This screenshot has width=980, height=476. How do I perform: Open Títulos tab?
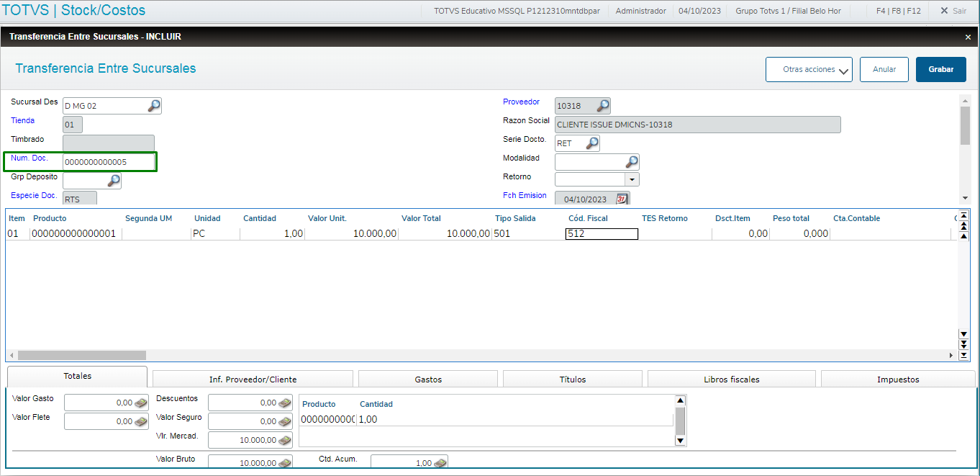click(573, 380)
